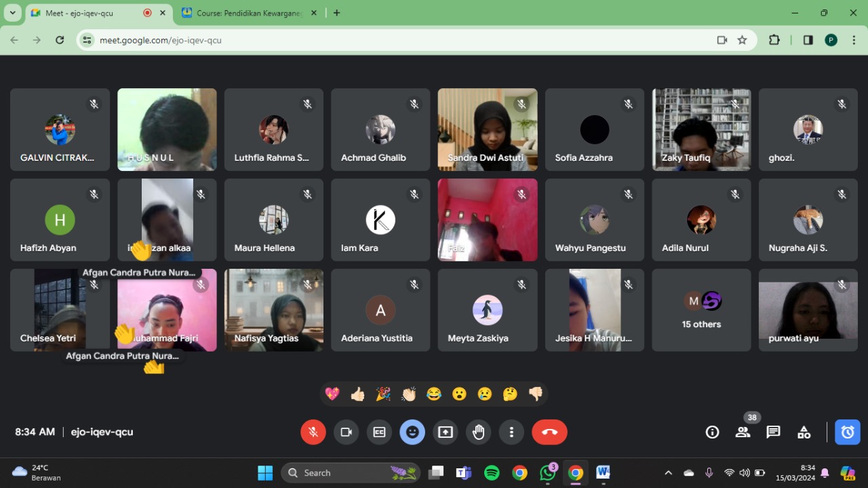Open the Activities panel

tap(804, 432)
